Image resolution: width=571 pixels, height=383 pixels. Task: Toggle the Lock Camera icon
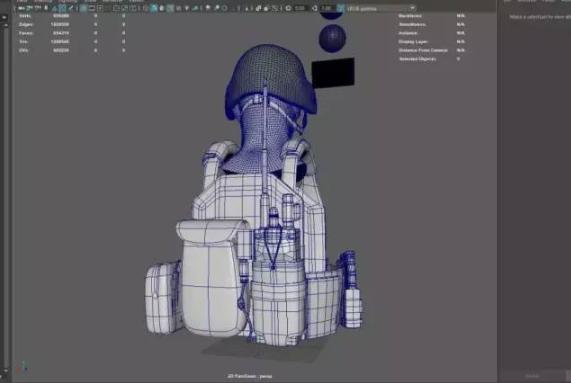pyautogui.click(x=29, y=8)
